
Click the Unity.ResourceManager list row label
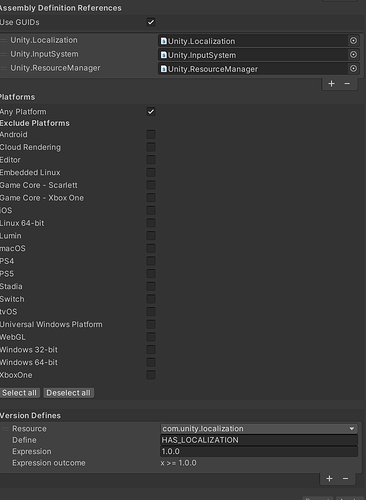55,68
